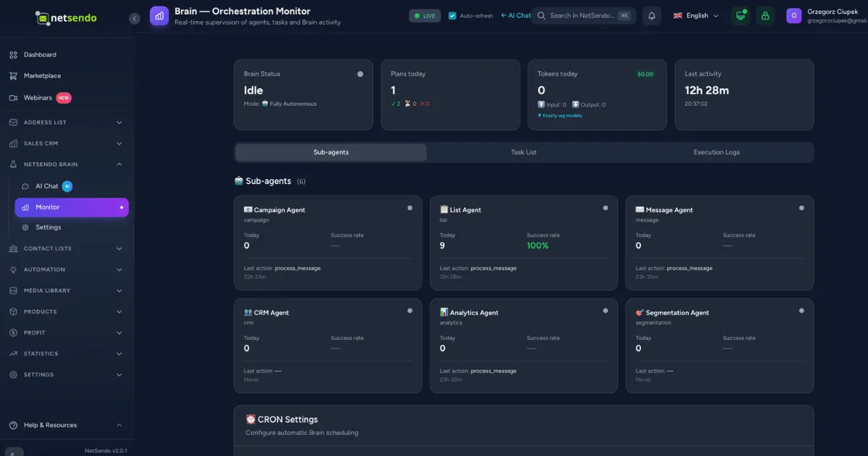Click the Segmentation Agent target icon
The height and width of the screenshot is (456, 868).
pos(640,313)
